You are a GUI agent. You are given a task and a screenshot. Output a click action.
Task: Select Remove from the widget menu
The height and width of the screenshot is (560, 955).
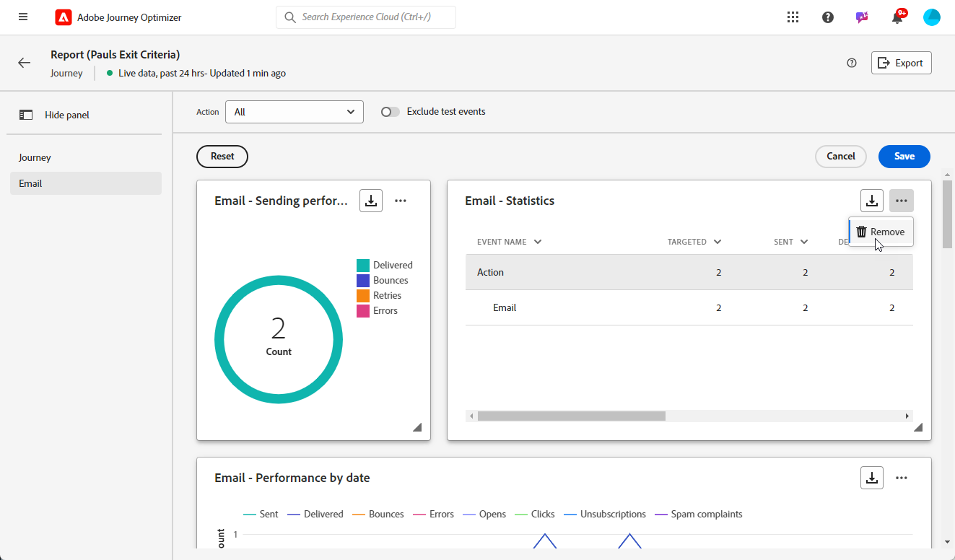[x=881, y=232]
